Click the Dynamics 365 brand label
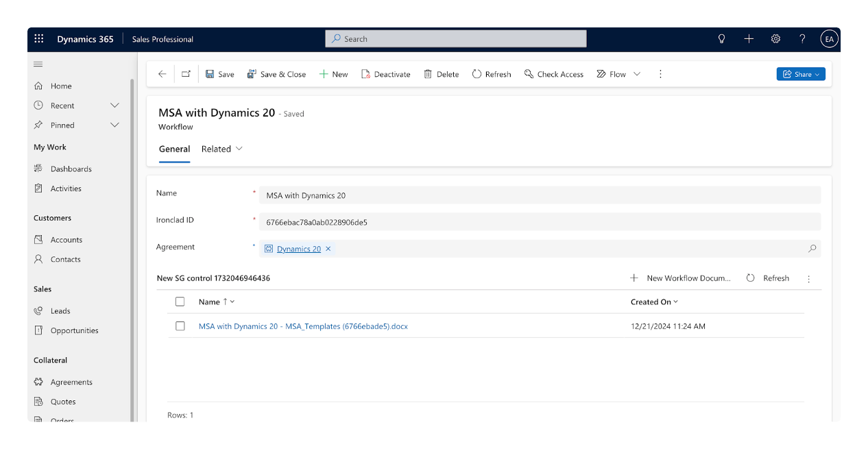The width and height of the screenshot is (868, 449). click(x=85, y=39)
